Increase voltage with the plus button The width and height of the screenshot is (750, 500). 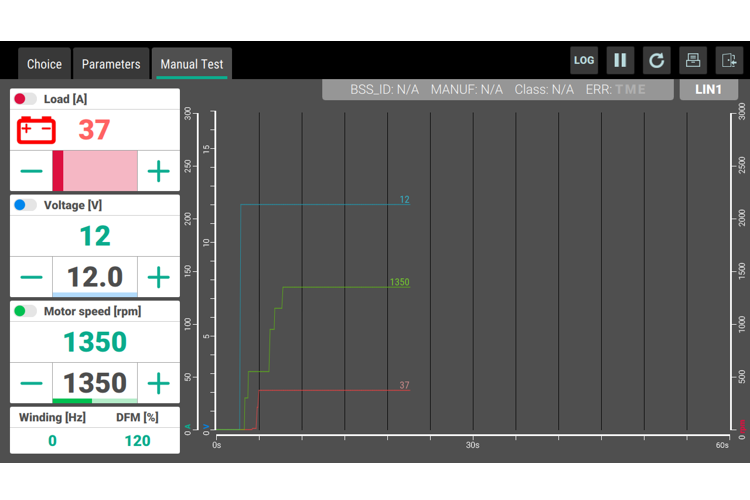coord(159,277)
